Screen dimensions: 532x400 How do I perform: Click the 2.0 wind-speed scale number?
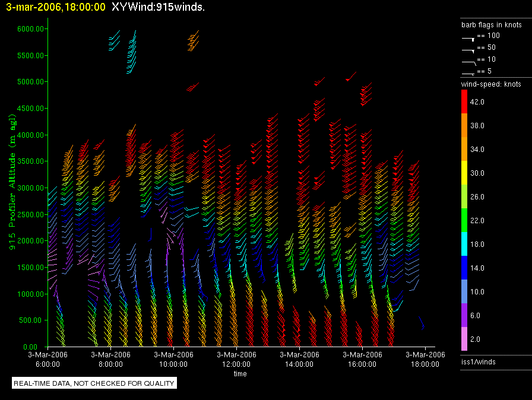(475, 339)
